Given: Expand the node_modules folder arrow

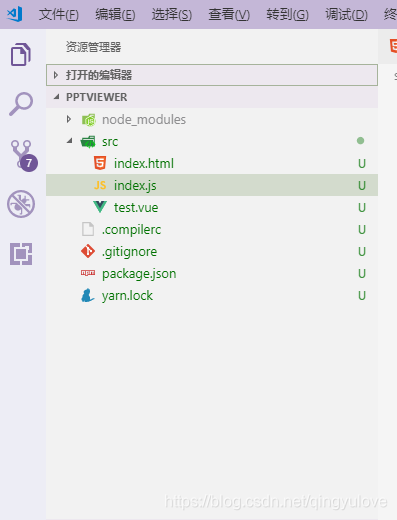Looking at the screenshot, I should [69, 119].
